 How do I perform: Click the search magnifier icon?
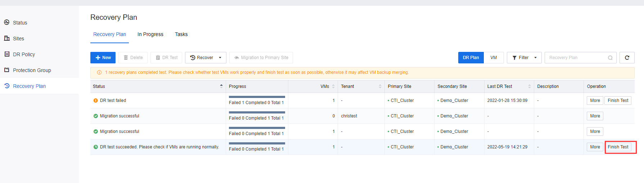(x=610, y=58)
